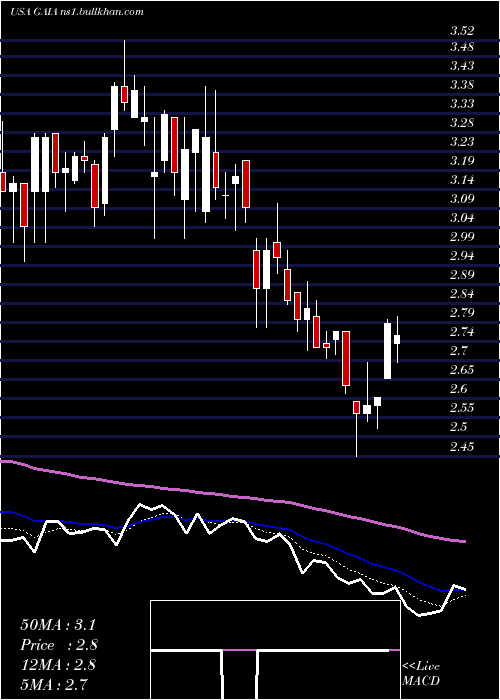Click the 'USA GAIA ns1.bullkhan.com' title text

click(77, 12)
